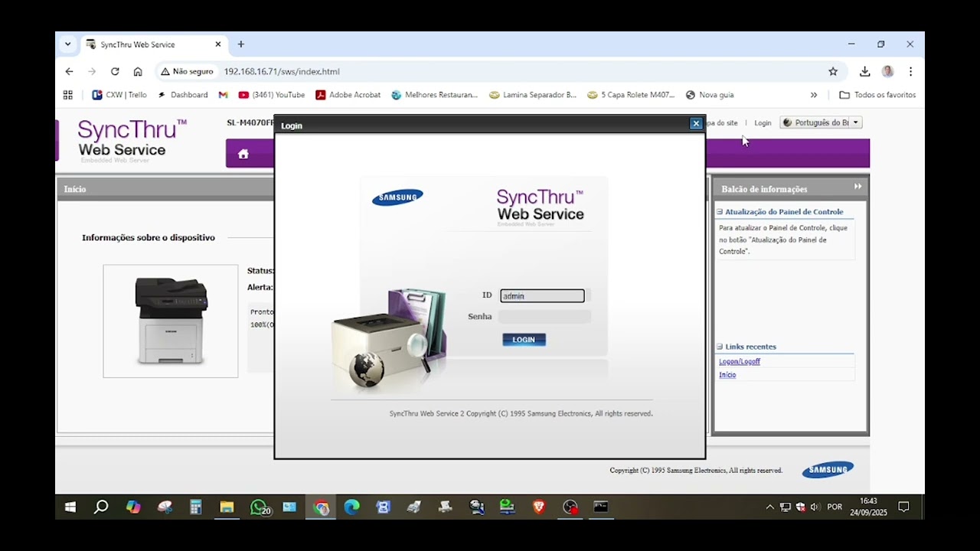Bookmark this page with star icon
980x551 pixels.
coord(833,71)
